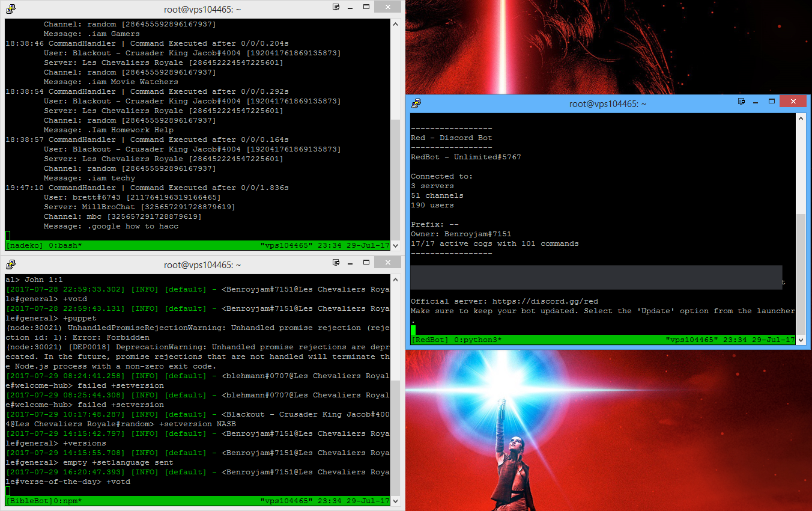Image resolution: width=812 pixels, height=511 pixels.
Task: Click the PuTTY icon in the RedBot window
Action: pos(416,103)
